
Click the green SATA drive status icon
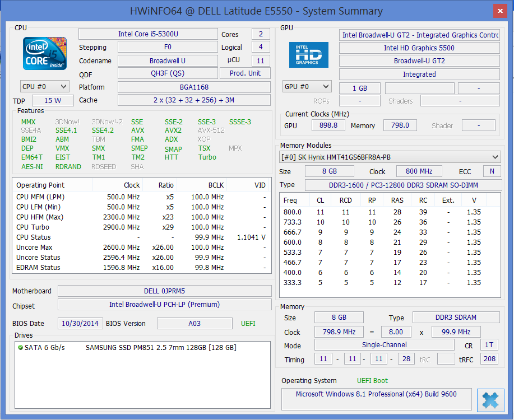pyautogui.click(x=20, y=348)
